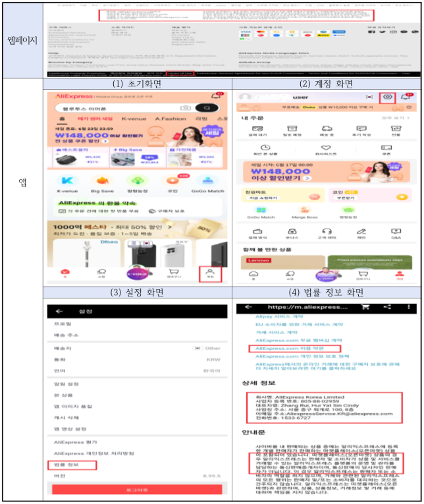Open settings gear icon on account screen
424x504 pixels.
(387, 98)
